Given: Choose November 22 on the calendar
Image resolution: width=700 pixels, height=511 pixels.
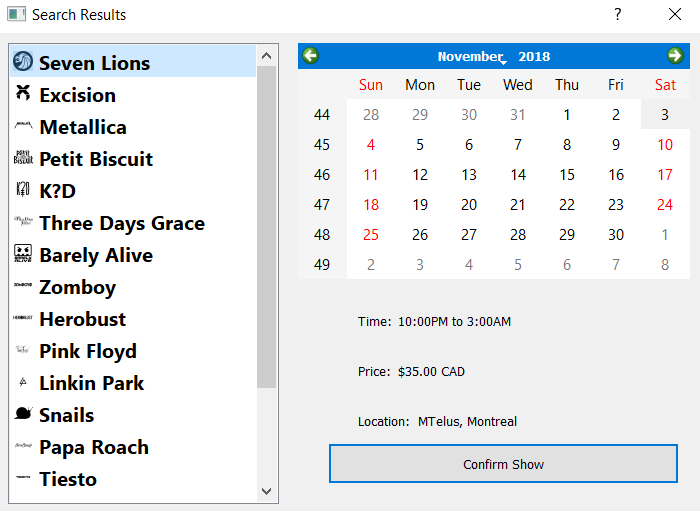Looking at the screenshot, I should (x=567, y=204).
